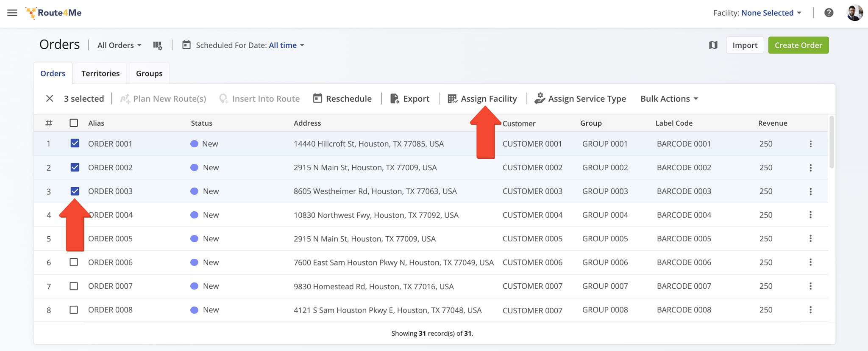
Task: Open the three-dot menu for ORDER 0001
Action: pyautogui.click(x=810, y=144)
